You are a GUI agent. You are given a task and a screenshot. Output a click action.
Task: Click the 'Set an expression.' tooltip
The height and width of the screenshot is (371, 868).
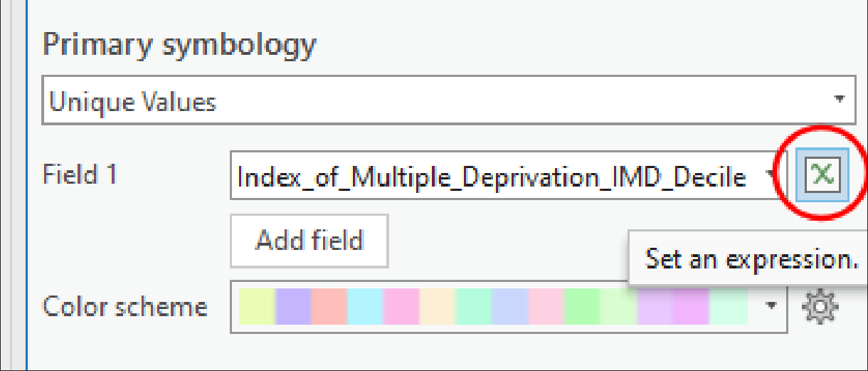(750, 258)
